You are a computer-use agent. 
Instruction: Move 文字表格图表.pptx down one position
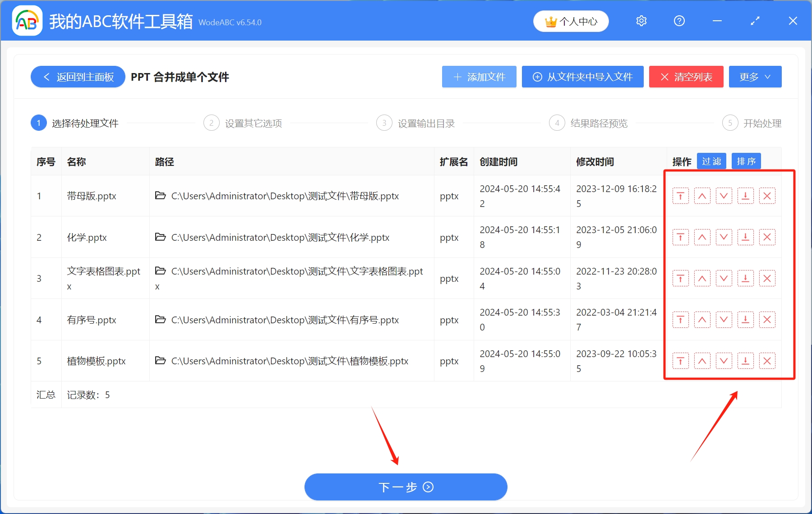point(724,278)
